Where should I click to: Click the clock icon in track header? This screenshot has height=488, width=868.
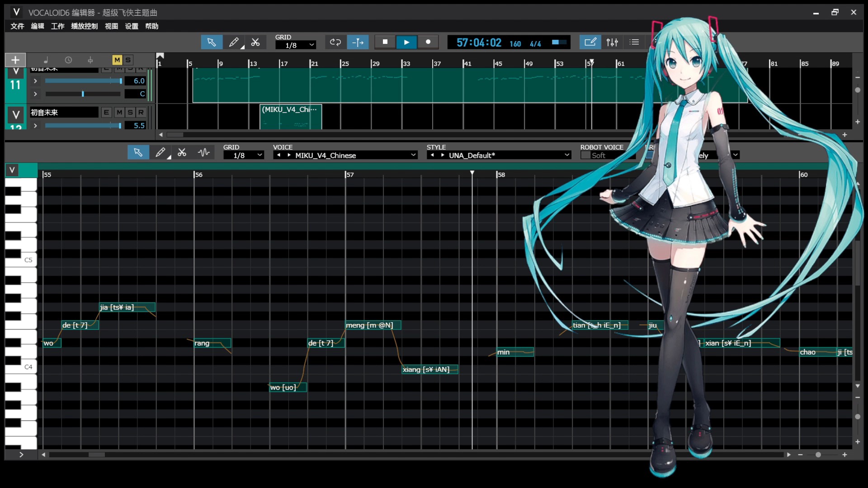68,60
